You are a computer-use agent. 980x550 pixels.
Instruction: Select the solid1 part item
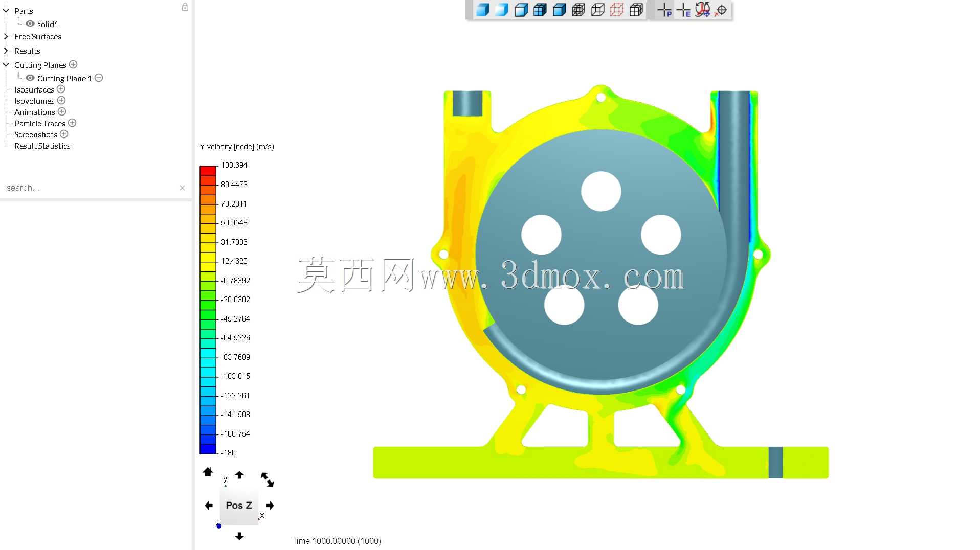tap(48, 24)
